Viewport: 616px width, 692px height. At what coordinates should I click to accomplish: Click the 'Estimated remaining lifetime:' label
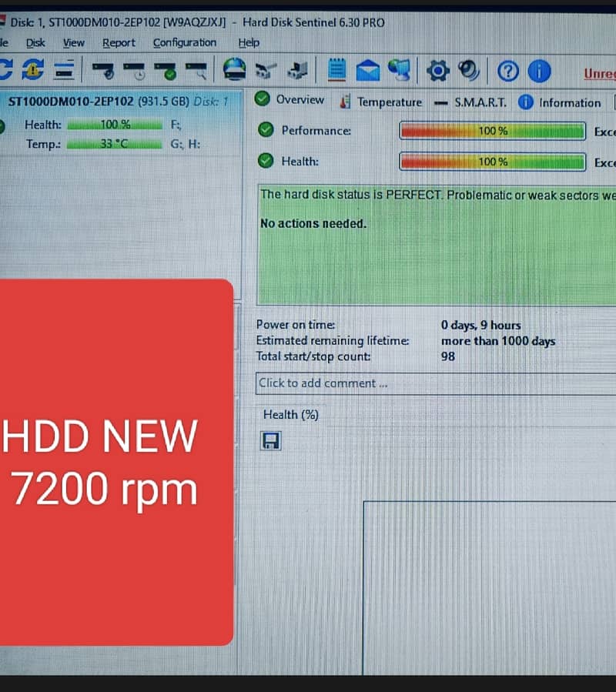click(333, 341)
